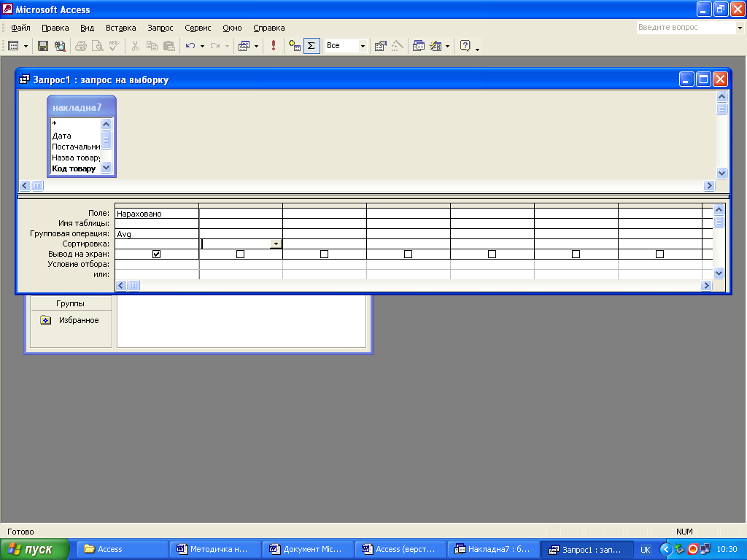This screenshot has width=747, height=560.
Task: Click the Группы button in the database window
Action: pyautogui.click(x=71, y=303)
